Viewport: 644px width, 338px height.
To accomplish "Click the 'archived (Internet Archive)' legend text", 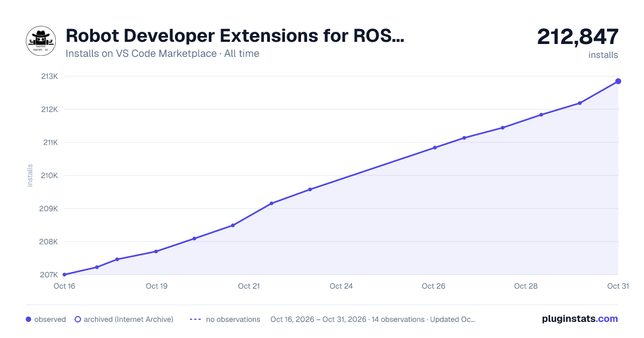I will [128, 319].
